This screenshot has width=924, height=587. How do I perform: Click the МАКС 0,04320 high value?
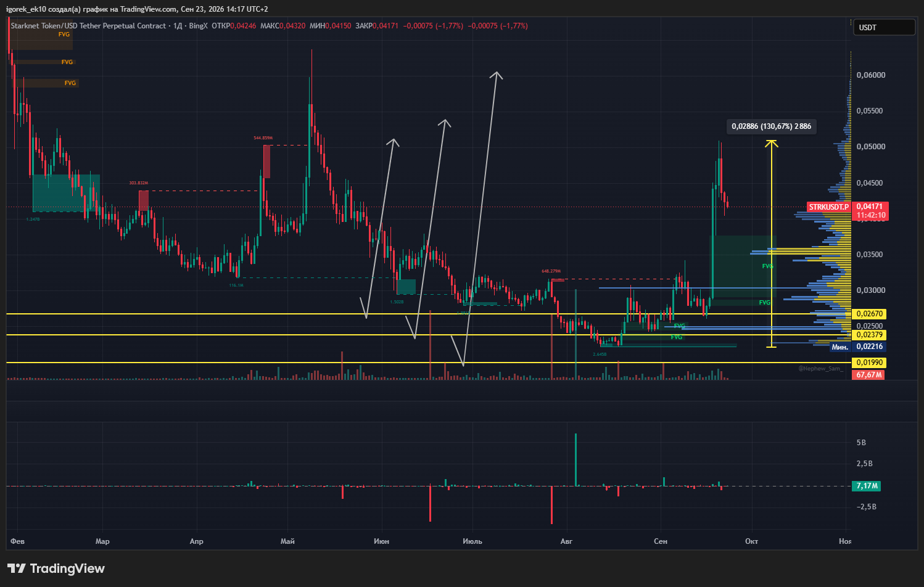pos(283,26)
